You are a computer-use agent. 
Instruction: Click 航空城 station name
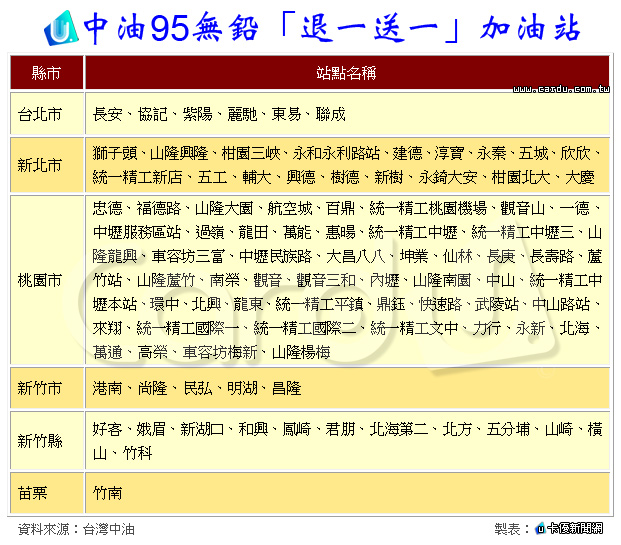coord(290,208)
